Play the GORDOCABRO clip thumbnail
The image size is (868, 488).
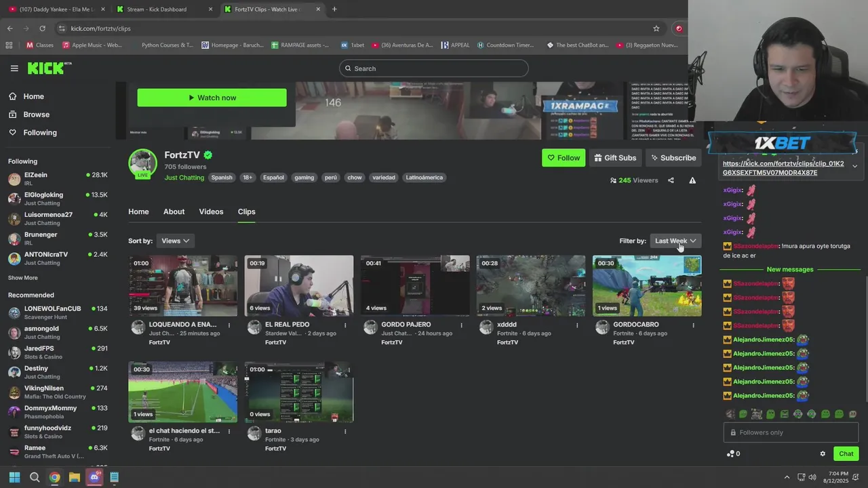tap(647, 285)
